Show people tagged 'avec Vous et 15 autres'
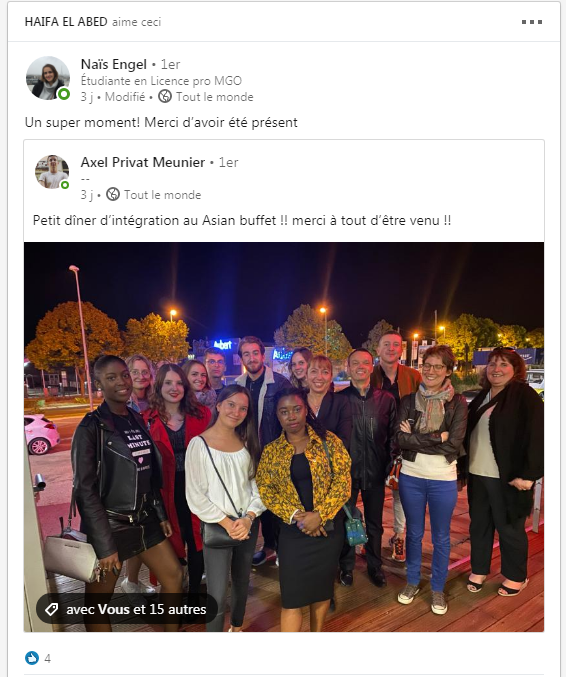566x677 pixels. (127, 609)
